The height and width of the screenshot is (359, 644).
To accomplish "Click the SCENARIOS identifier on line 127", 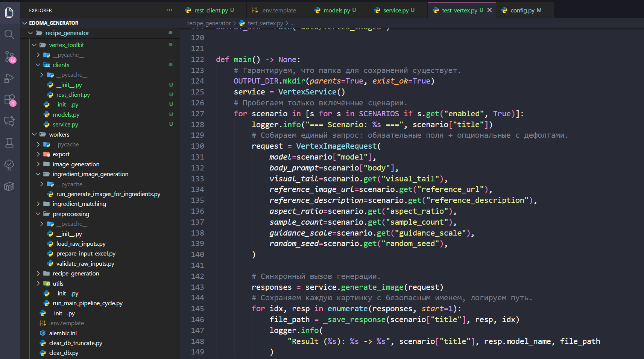I will tap(379, 114).
